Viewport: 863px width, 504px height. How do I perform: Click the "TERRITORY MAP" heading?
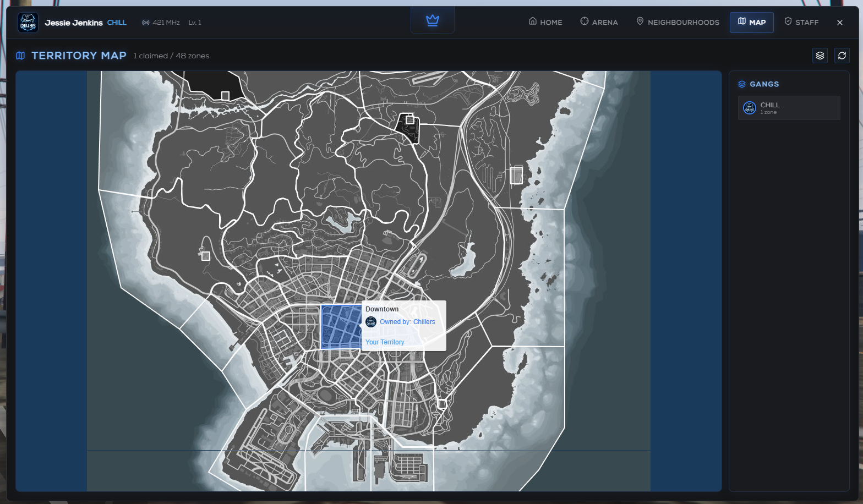pos(79,56)
